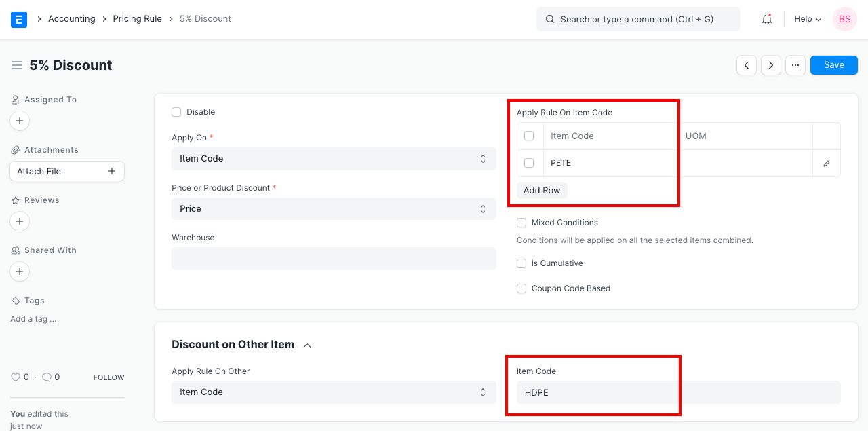Like the document with the heart icon

click(15, 377)
